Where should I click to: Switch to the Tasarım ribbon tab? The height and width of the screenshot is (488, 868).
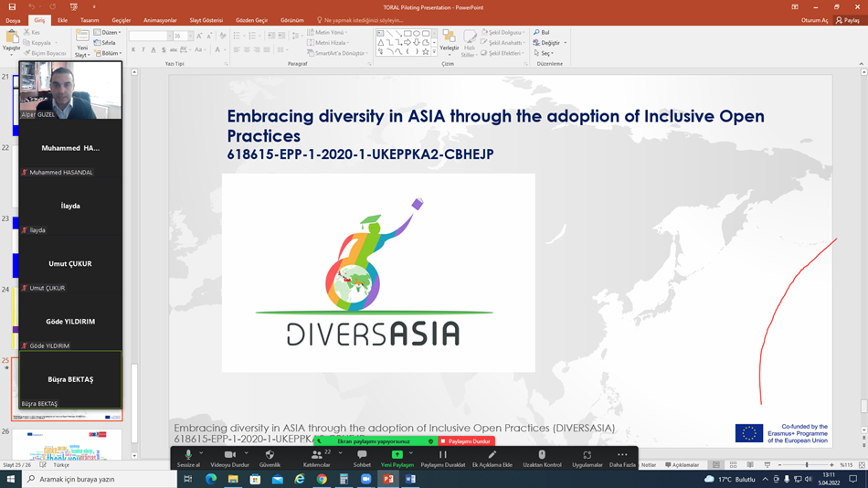(90, 20)
